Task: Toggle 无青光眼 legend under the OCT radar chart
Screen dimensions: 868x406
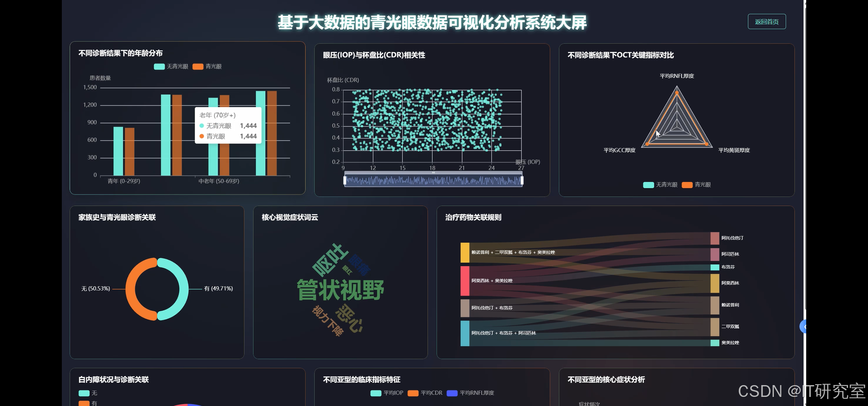Action: pyautogui.click(x=660, y=185)
